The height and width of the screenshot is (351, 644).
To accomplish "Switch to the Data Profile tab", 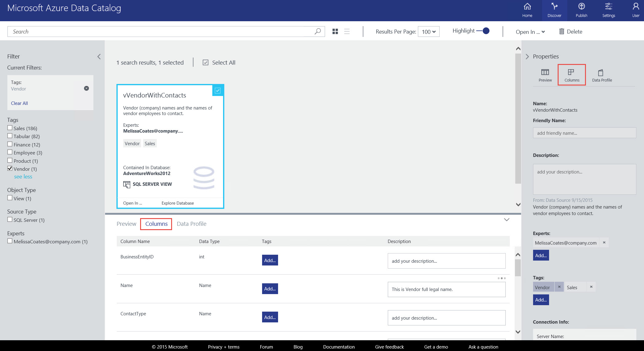I will (191, 224).
